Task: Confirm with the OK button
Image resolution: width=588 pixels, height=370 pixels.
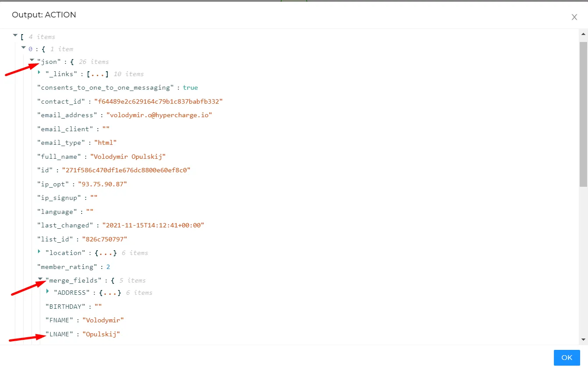Action: (567, 358)
